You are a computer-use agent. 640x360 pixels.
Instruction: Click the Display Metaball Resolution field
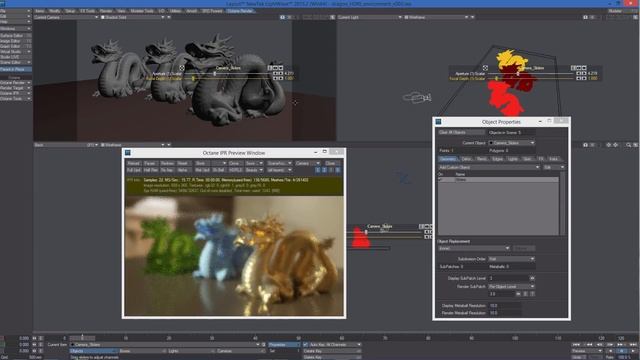(x=504, y=305)
